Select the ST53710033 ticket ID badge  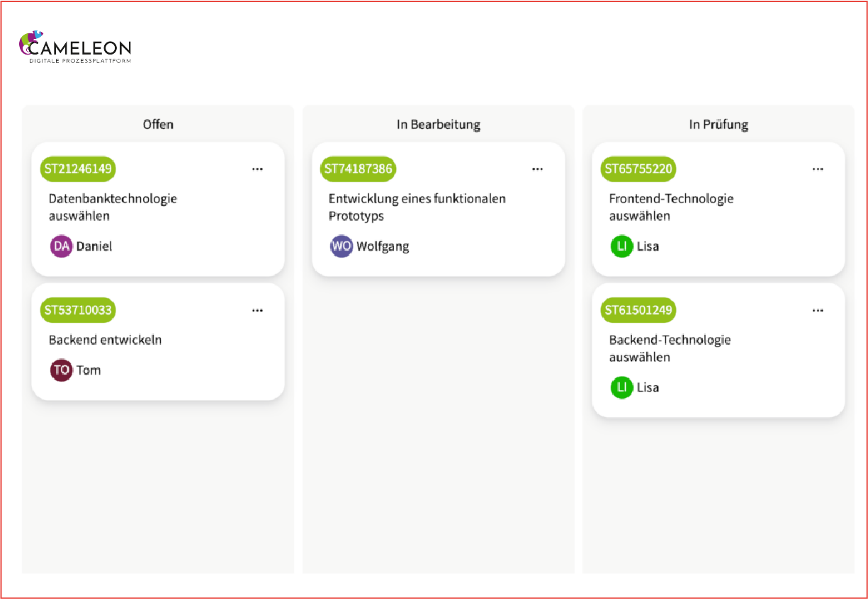(x=78, y=310)
